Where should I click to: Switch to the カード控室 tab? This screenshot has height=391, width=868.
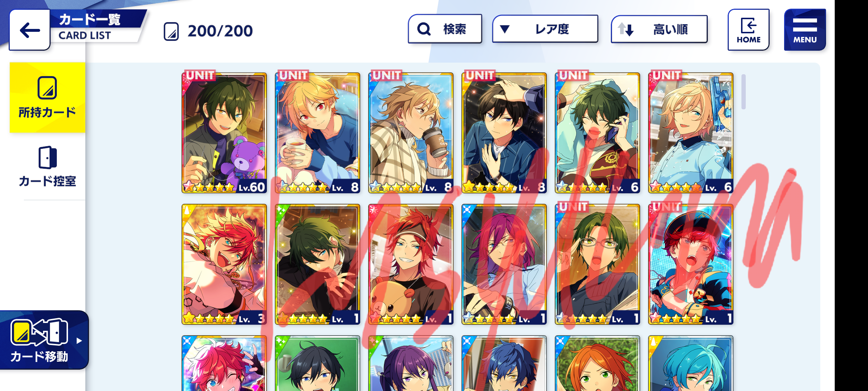[47, 167]
